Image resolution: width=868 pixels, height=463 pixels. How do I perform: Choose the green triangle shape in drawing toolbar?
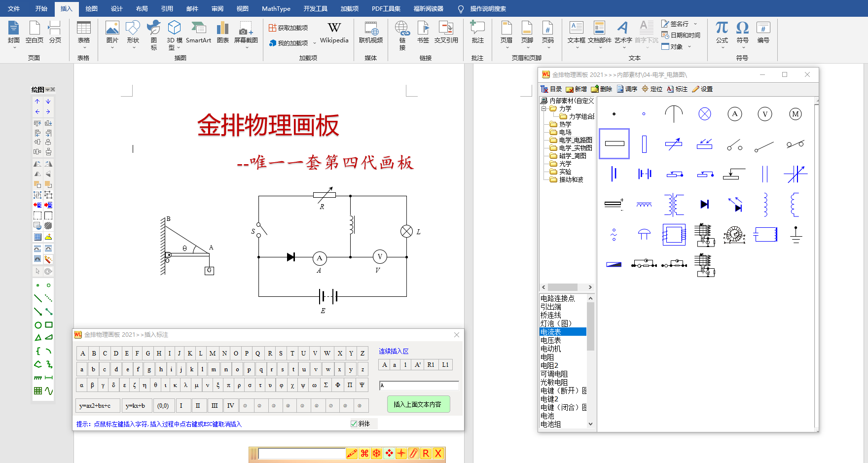coord(37,338)
